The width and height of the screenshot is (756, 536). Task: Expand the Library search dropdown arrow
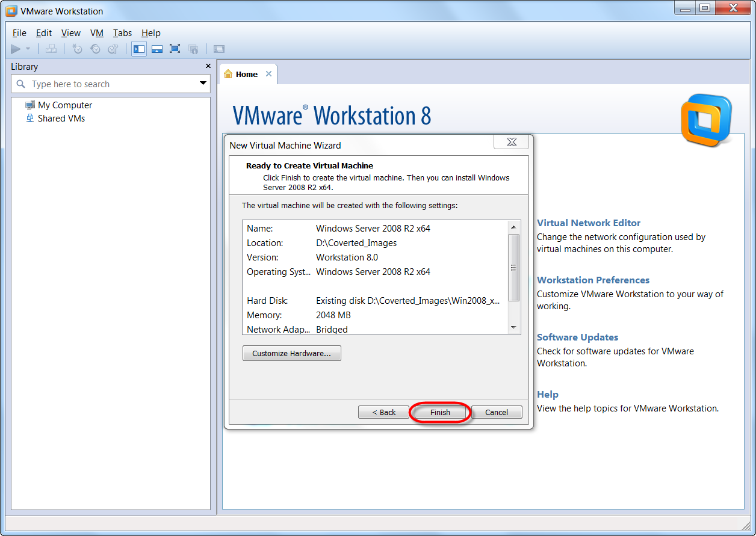[x=203, y=84]
